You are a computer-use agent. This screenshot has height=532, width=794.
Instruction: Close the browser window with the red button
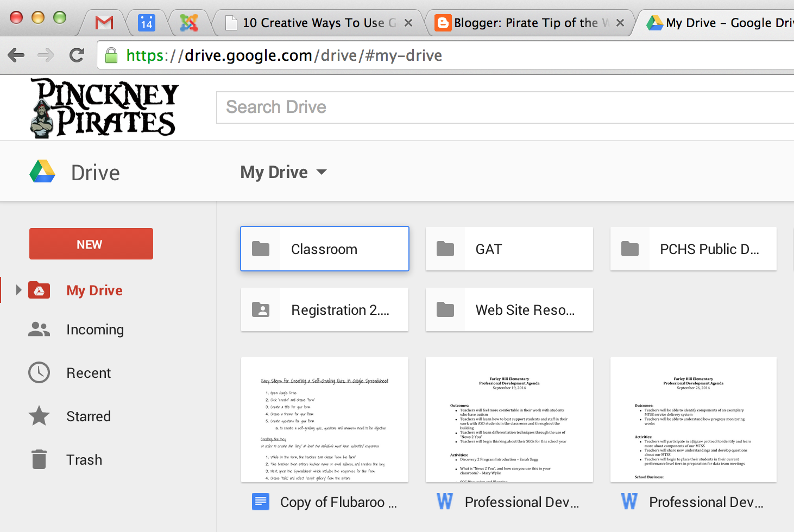coord(16,17)
